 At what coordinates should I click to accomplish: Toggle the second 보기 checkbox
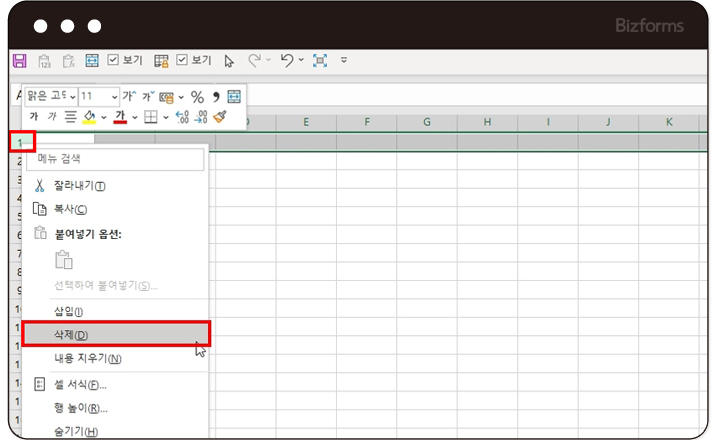[182, 61]
